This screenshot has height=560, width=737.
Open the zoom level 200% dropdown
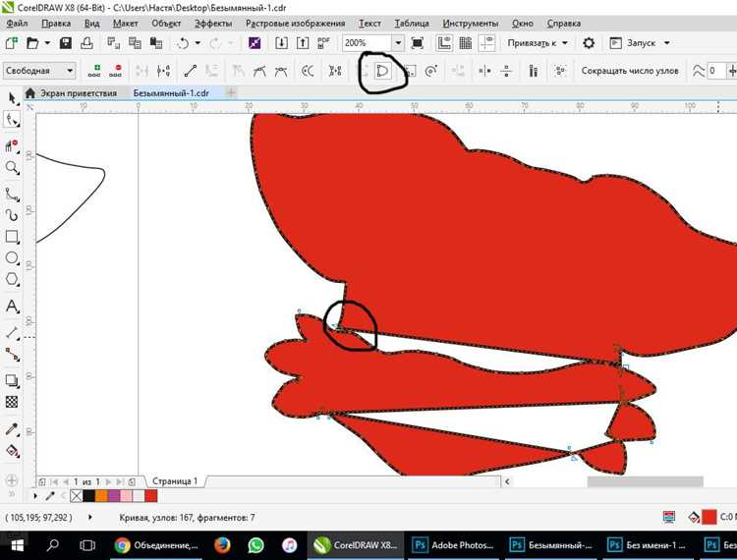tap(398, 43)
